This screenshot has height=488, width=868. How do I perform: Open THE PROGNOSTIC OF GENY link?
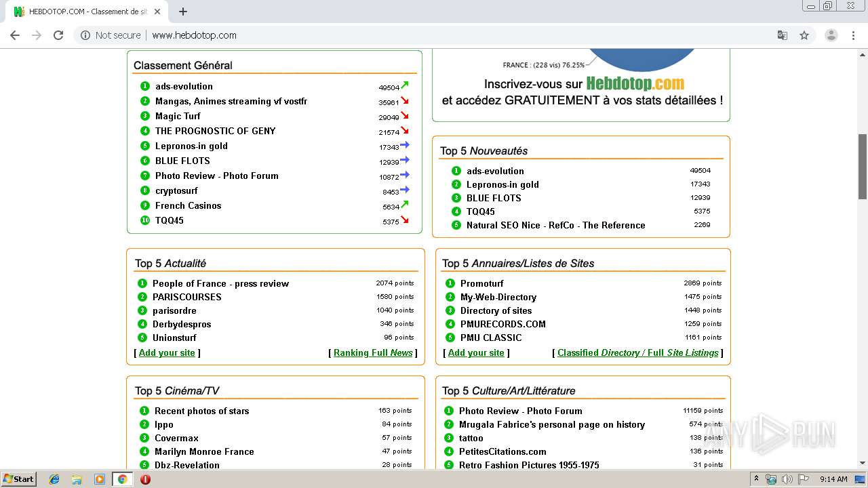pos(216,131)
